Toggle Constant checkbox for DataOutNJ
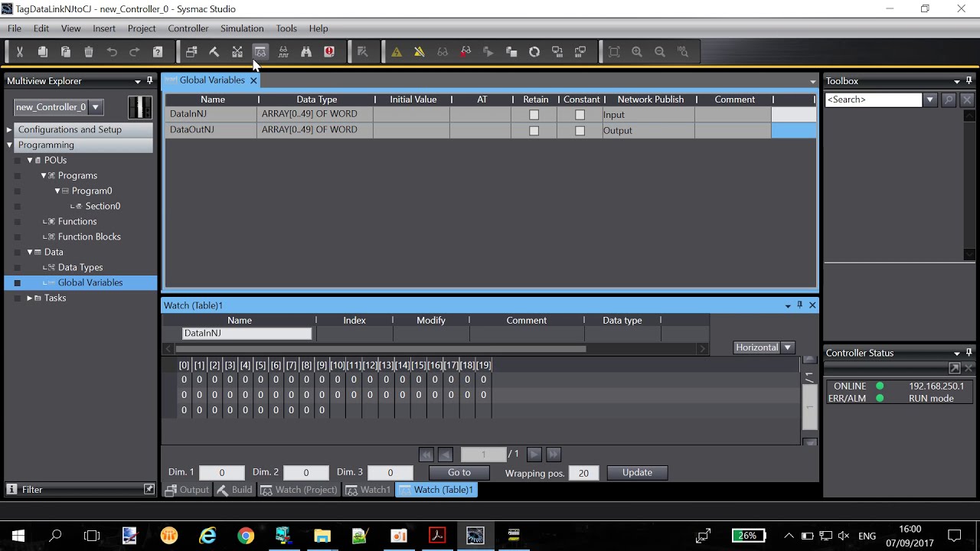Viewport: 980px width, 551px height. 580,131
